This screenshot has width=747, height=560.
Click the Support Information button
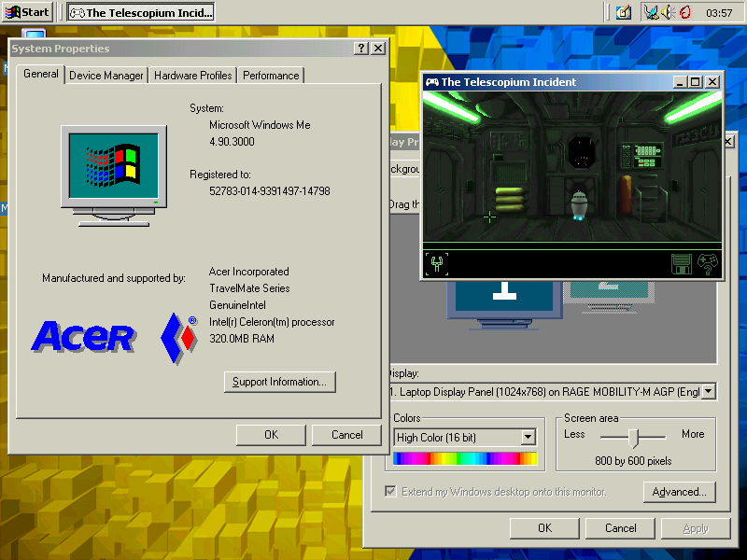(x=279, y=382)
